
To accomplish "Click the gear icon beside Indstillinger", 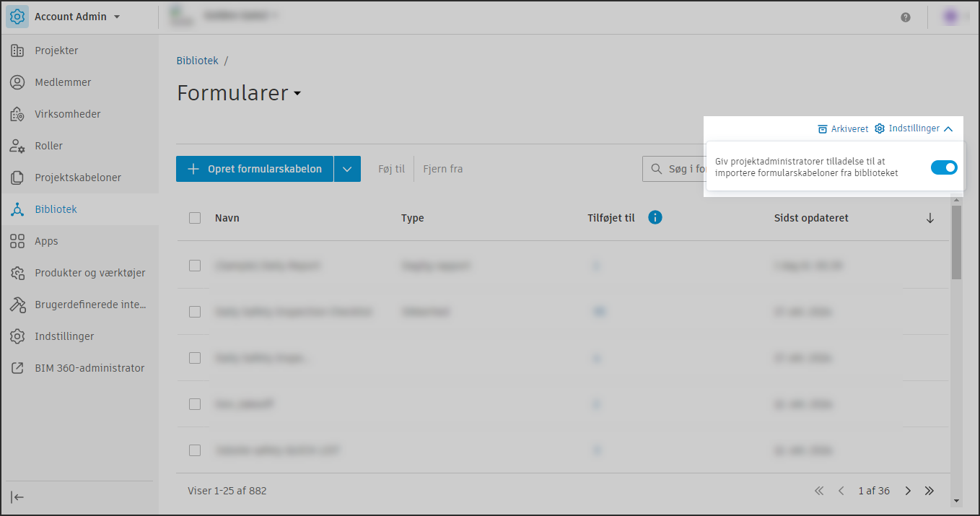I will 880,128.
